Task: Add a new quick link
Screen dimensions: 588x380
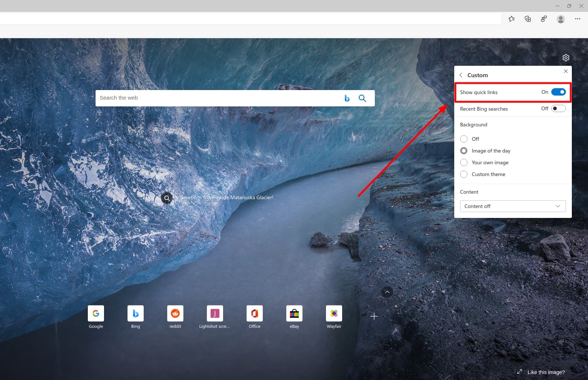Action: click(374, 316)
